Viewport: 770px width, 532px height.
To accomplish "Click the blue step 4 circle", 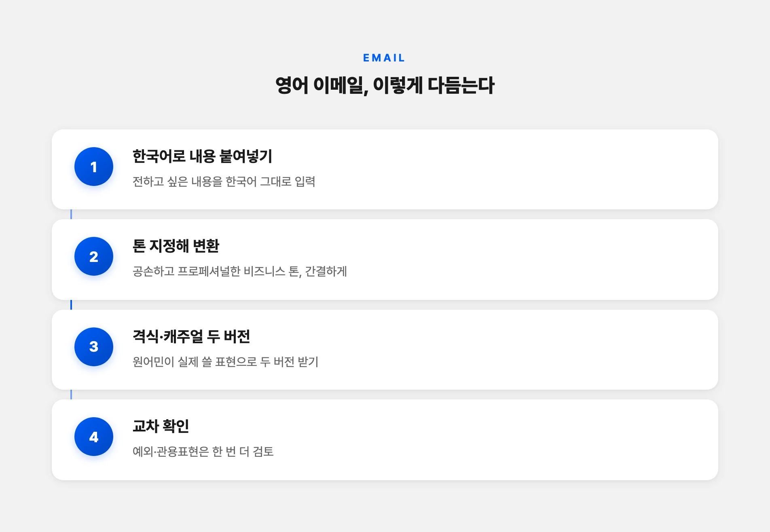I will (x=94, y=437).
